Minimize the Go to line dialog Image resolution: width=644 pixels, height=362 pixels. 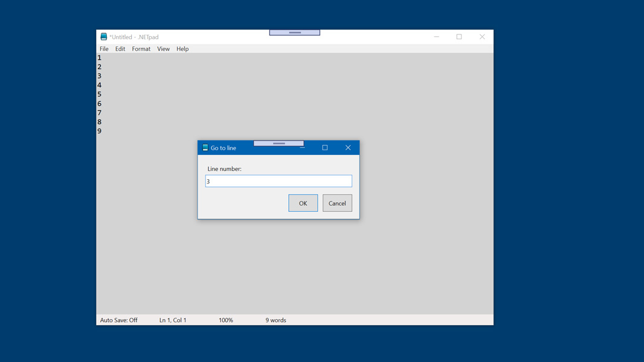pos(303,148)
